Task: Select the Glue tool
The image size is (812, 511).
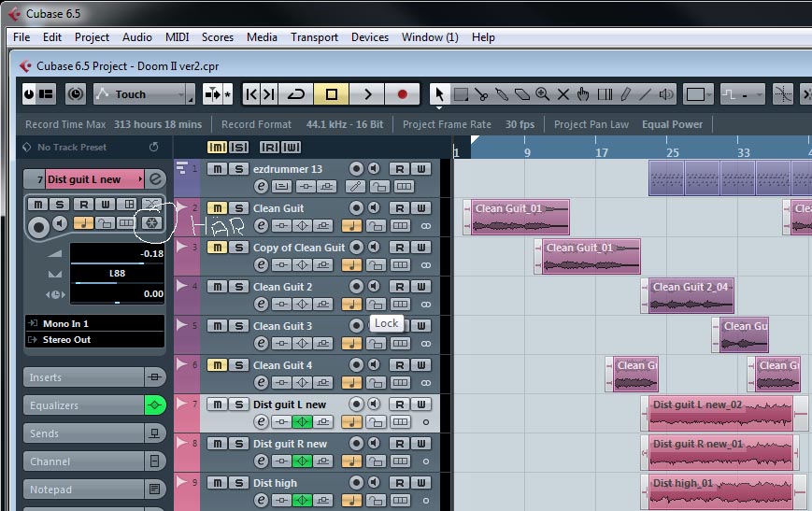Action: (501, 94)
